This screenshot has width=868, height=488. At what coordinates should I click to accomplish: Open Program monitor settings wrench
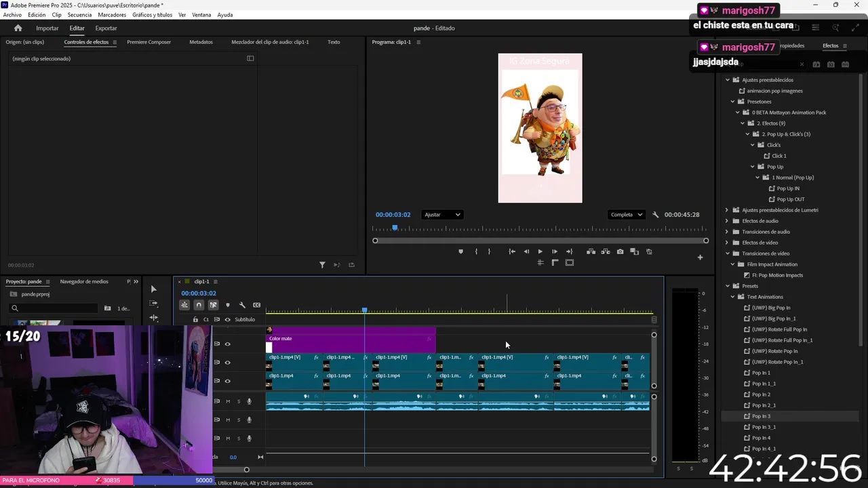tap(655, 215)
